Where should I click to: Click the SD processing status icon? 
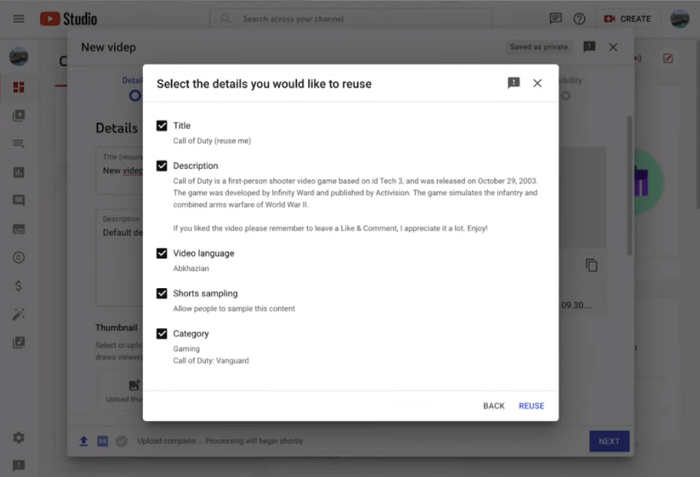[103, 441]
